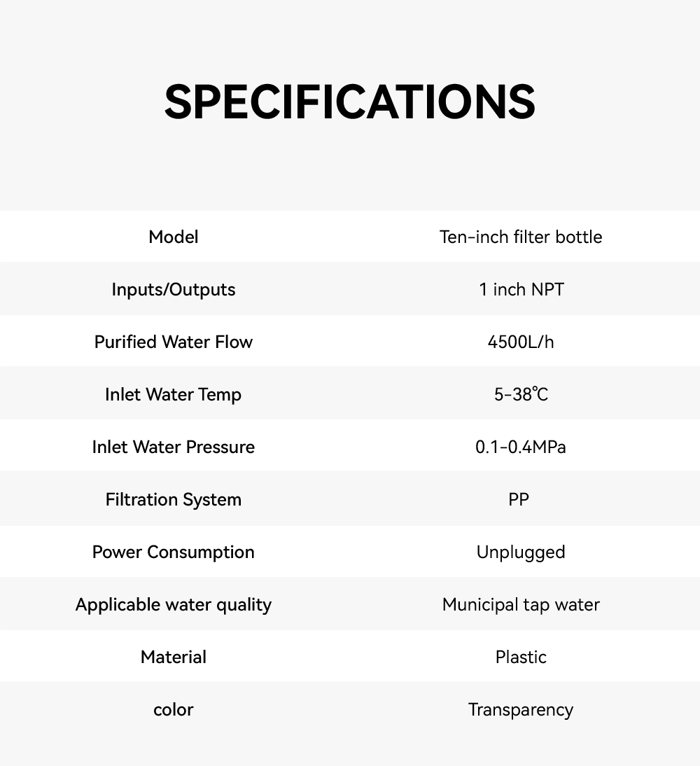Select the Municipal tap water value

521,605
